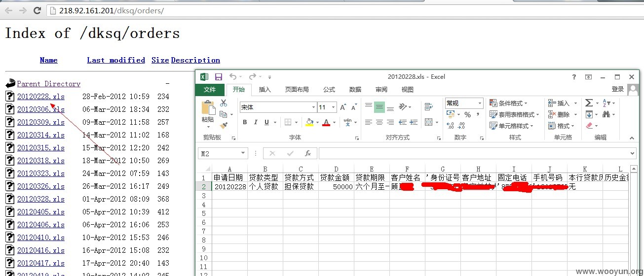Click the insert function fx icon

307,154
